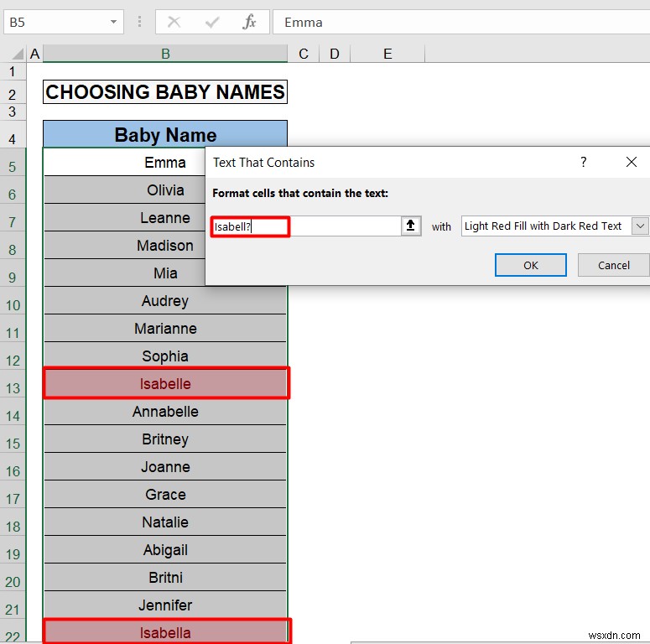650x644 pixels.
Task: Click the Name Box showing B5
Action: (x=64, y=22)
